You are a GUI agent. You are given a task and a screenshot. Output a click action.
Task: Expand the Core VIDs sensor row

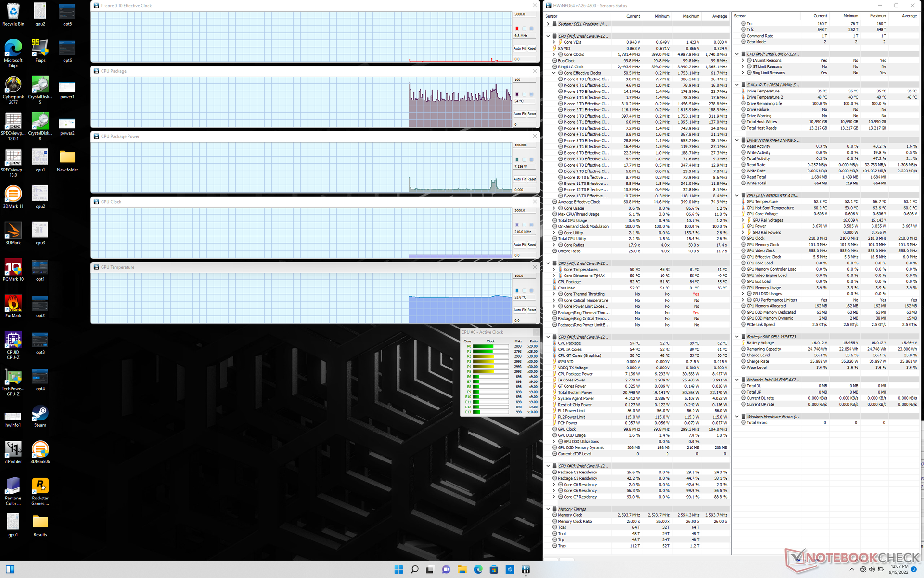point(554,42)
